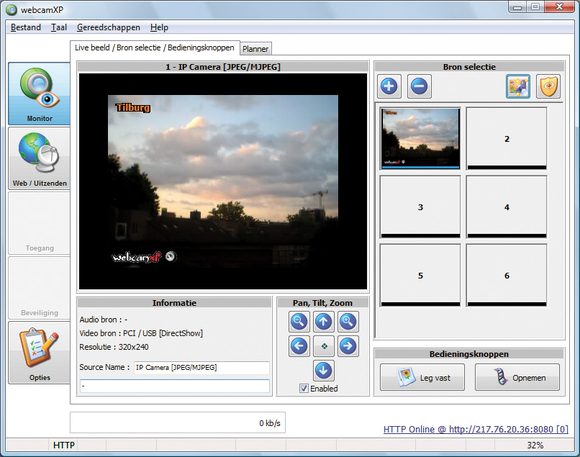Switch to the Planner tab
Image resolution: width=580 pixels, height=457 pixels.
click(255, 49)
